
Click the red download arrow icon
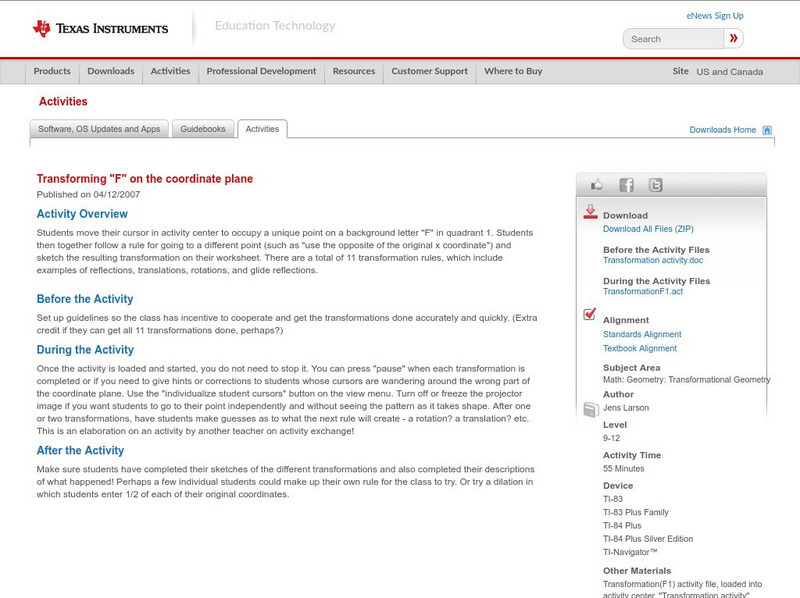click(x=590, y=212)
